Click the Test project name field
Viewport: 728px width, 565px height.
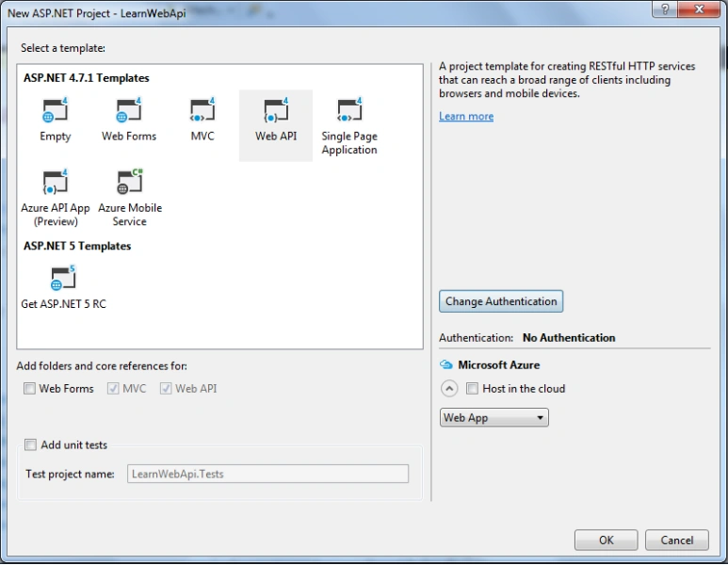(x=267, y=474)
